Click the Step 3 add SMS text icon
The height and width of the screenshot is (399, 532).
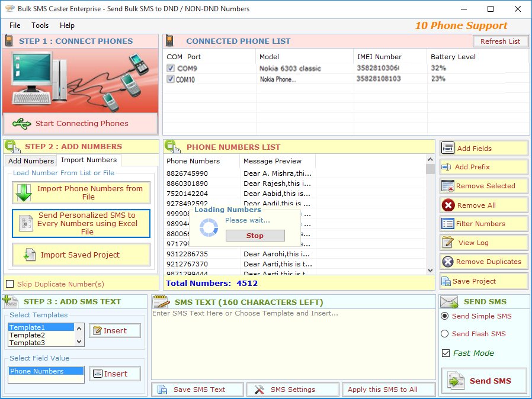(x=10, y=301)
